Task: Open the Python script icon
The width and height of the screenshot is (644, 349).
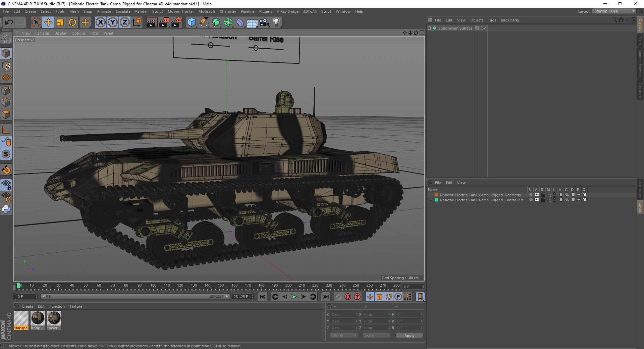Action: (x=6, y=209)
